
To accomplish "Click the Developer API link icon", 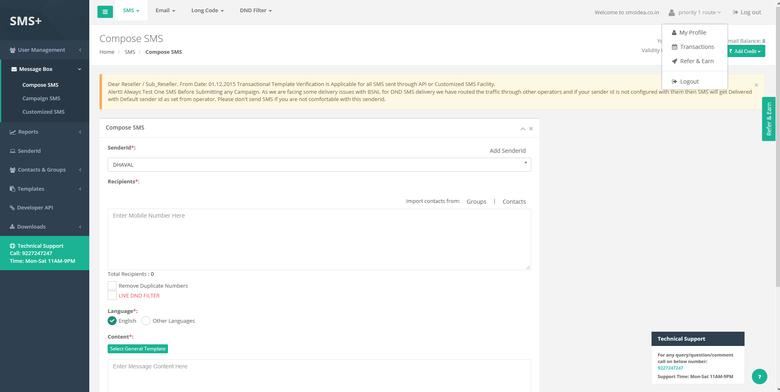I will click(x=12, y=208).
